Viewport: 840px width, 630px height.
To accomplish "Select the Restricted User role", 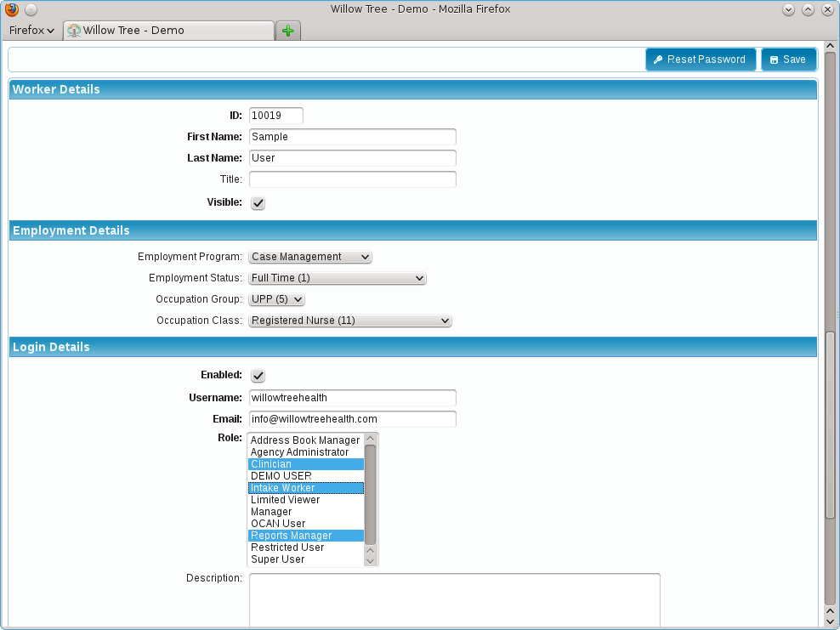I will click(306, 548).
